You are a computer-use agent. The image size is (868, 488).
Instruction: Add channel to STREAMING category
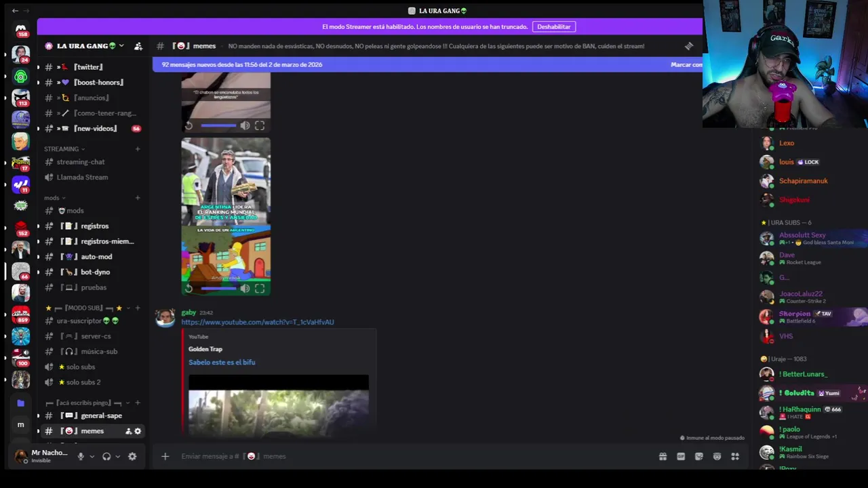(138, 148)
